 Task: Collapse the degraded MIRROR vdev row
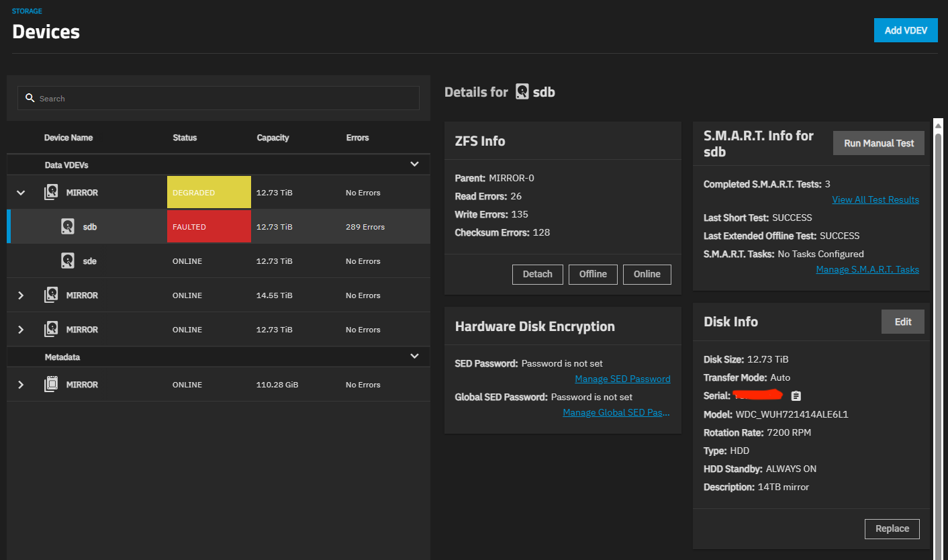click(21, 193)
